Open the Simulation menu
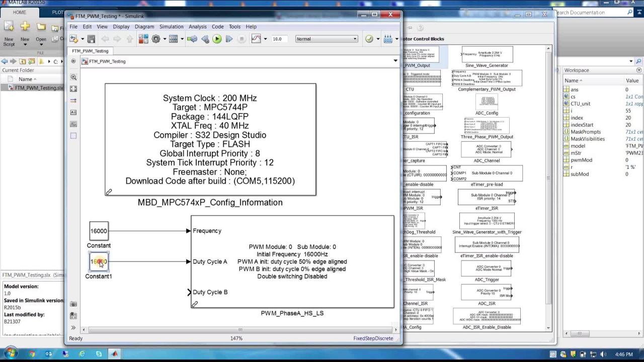The image size is (644, 362). click(x=171, y=27)
